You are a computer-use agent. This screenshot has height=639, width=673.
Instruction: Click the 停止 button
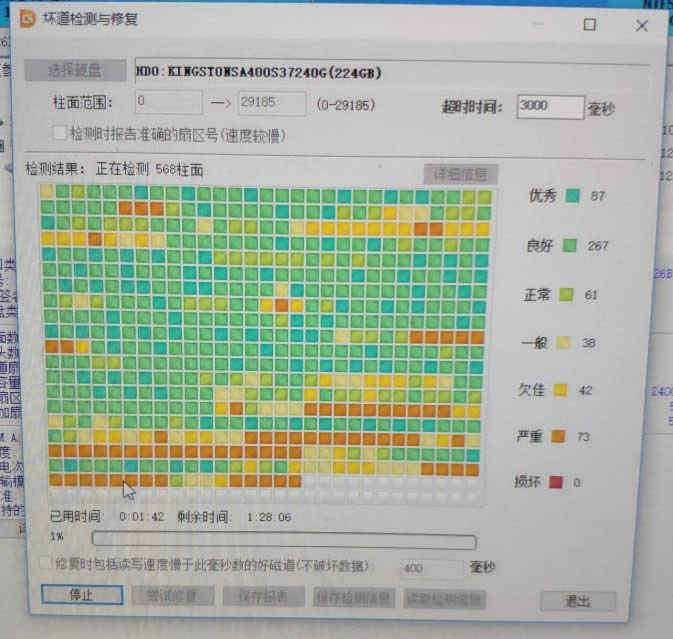pos(82,595)
